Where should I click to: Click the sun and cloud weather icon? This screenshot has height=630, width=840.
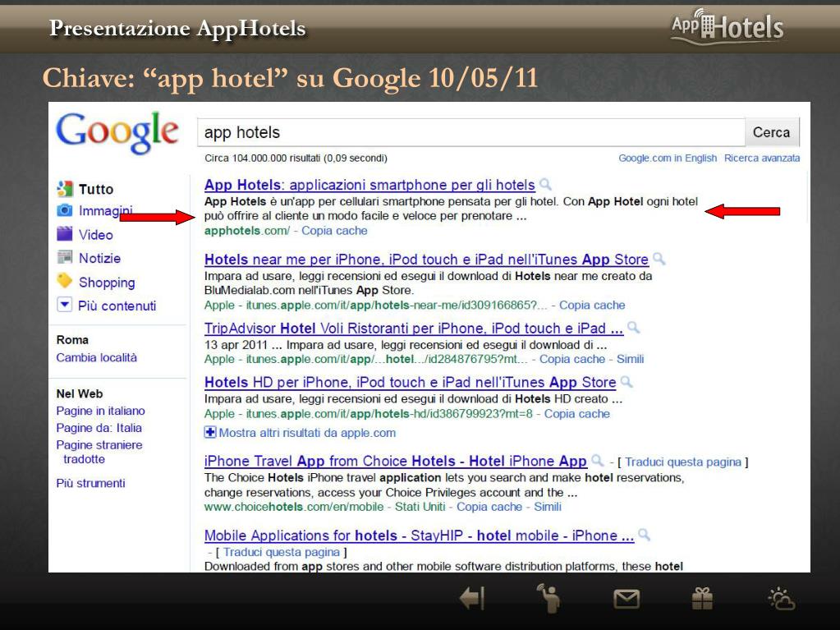click(782, 599)
